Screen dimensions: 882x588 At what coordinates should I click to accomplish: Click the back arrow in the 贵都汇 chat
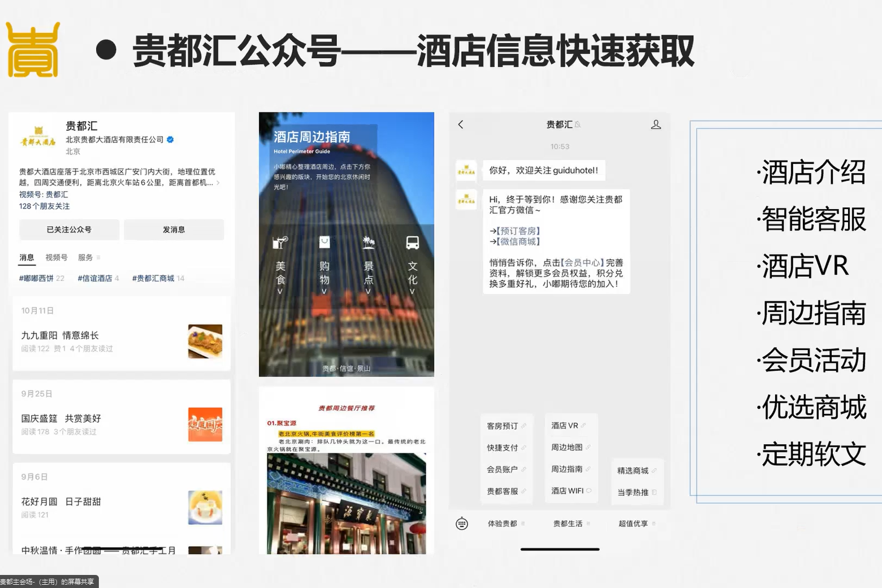coord(461,124)
